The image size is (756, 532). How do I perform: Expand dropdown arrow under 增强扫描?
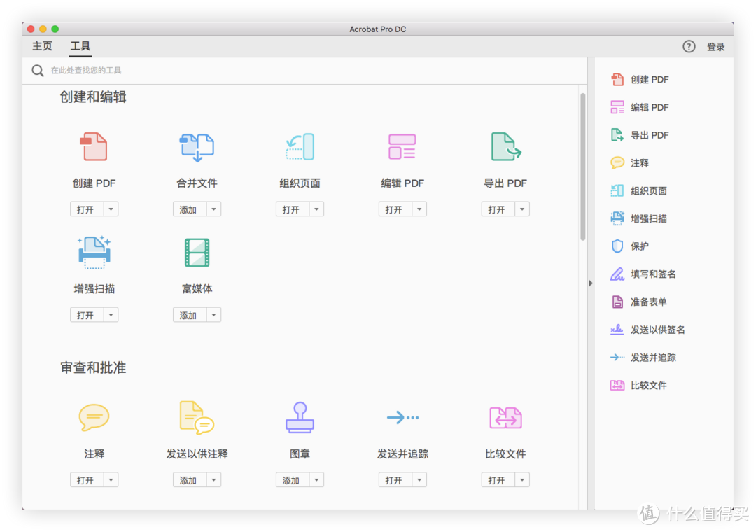111,315
